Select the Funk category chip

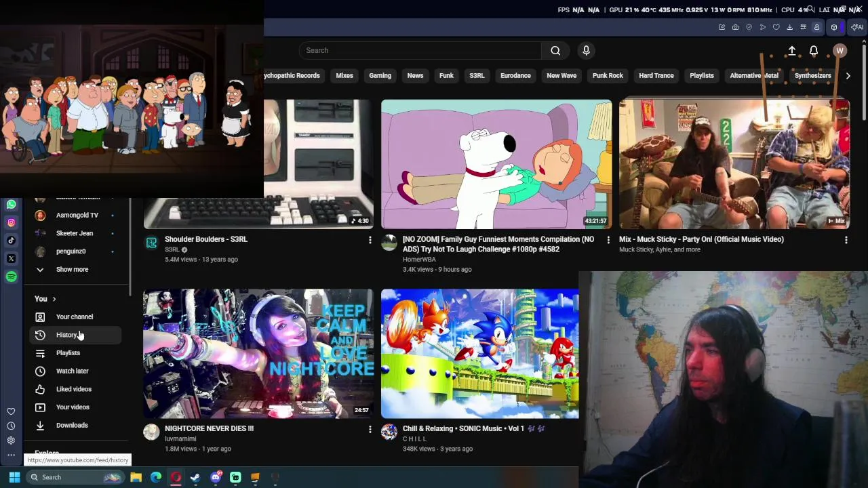[446, 76]
